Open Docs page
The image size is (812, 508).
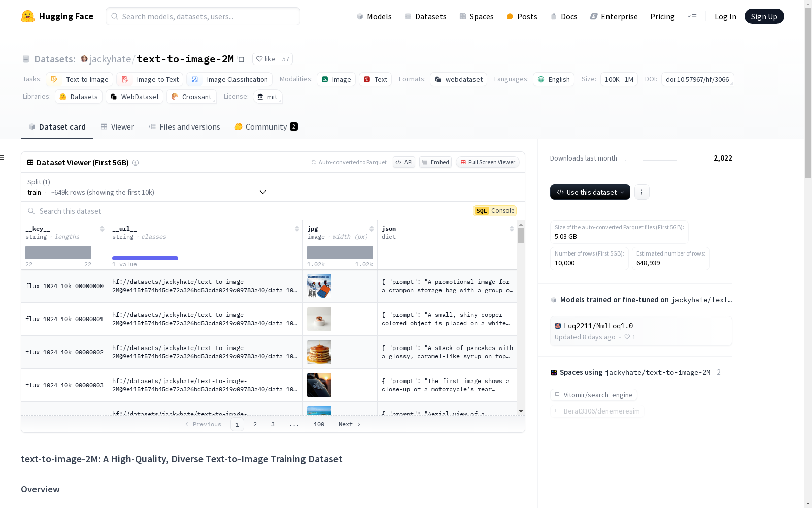pyautogui.click(x=564, y=16)
